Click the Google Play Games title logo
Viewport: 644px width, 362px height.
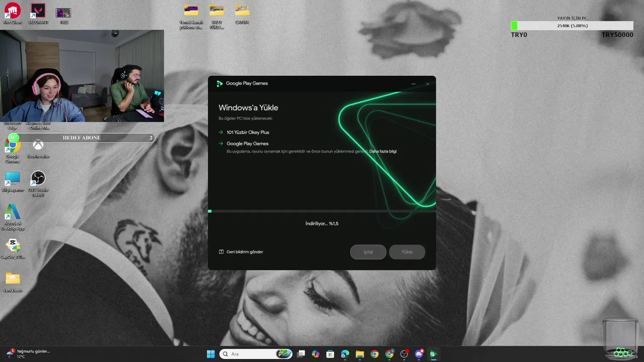coord(220,83)
